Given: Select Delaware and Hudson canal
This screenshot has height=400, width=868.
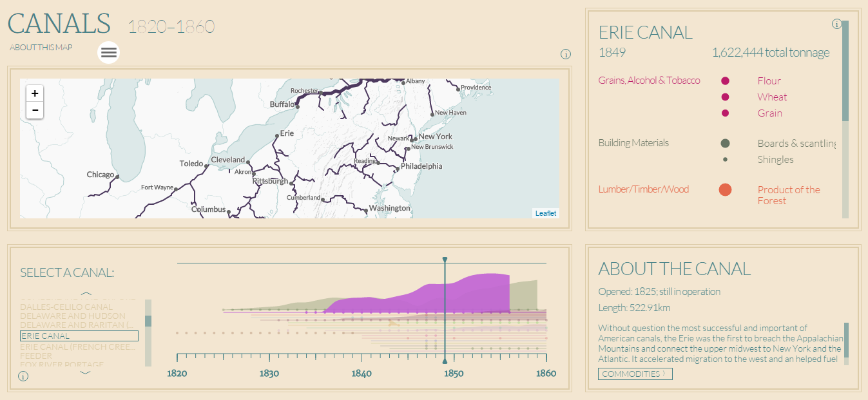Looking at the screenshot, I should click(73, 316).
